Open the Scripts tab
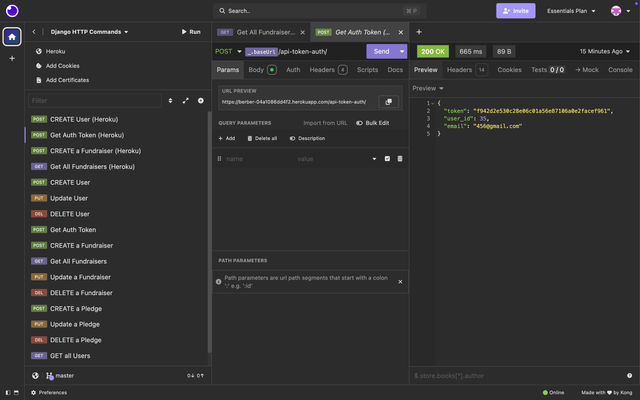640x400 pixels. 367,70
